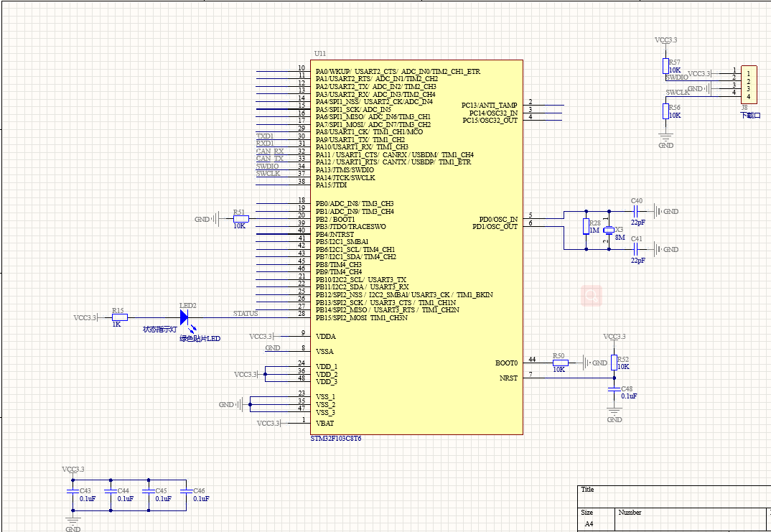Viewport: 771px width, 532px height.
Task: Select capacitor C41 symbol
Action: 635,249
